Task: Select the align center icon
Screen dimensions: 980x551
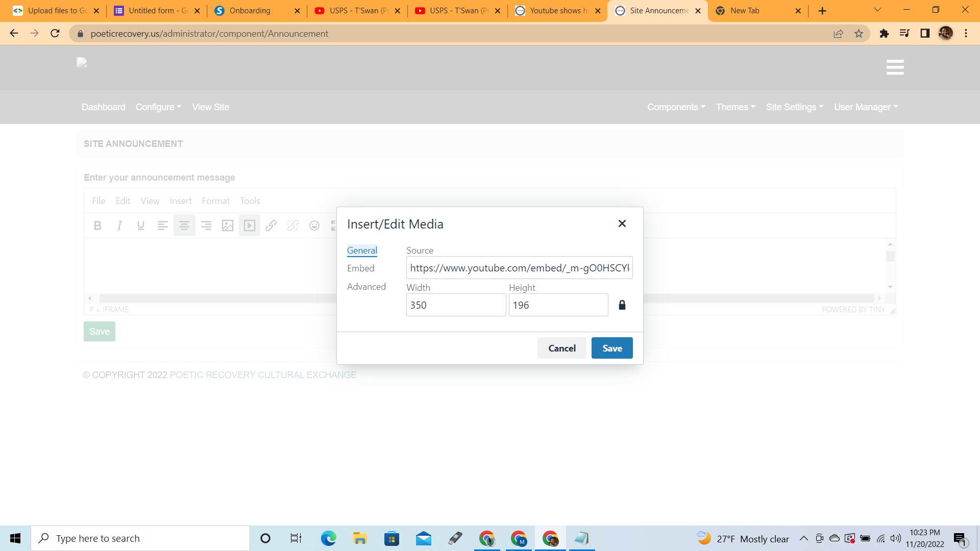Action: pos(184,226)
